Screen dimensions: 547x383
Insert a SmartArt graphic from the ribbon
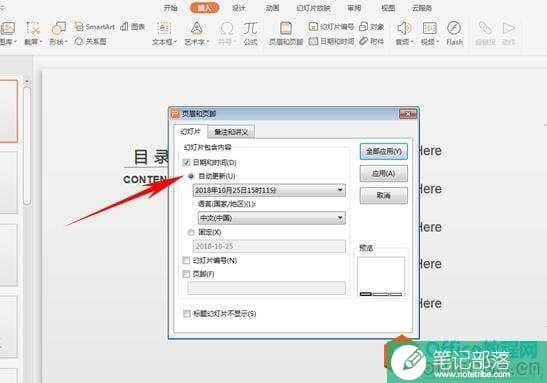(95, 27)
